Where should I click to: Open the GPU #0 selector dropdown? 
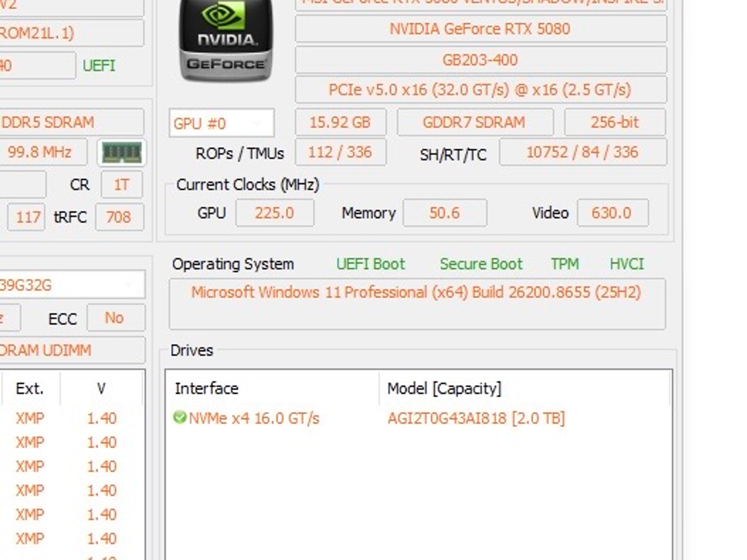click(x=221, y=123)
